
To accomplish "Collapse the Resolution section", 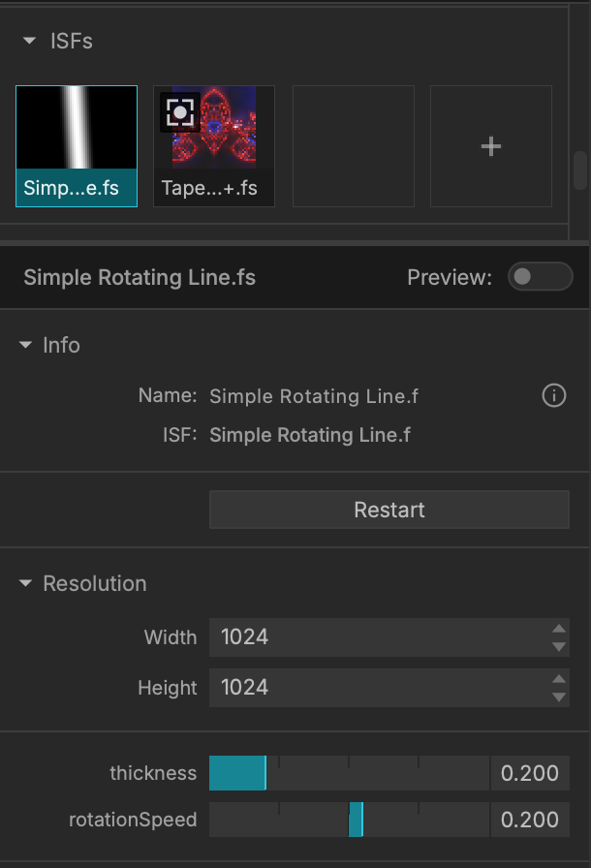I will click(25, 583).
